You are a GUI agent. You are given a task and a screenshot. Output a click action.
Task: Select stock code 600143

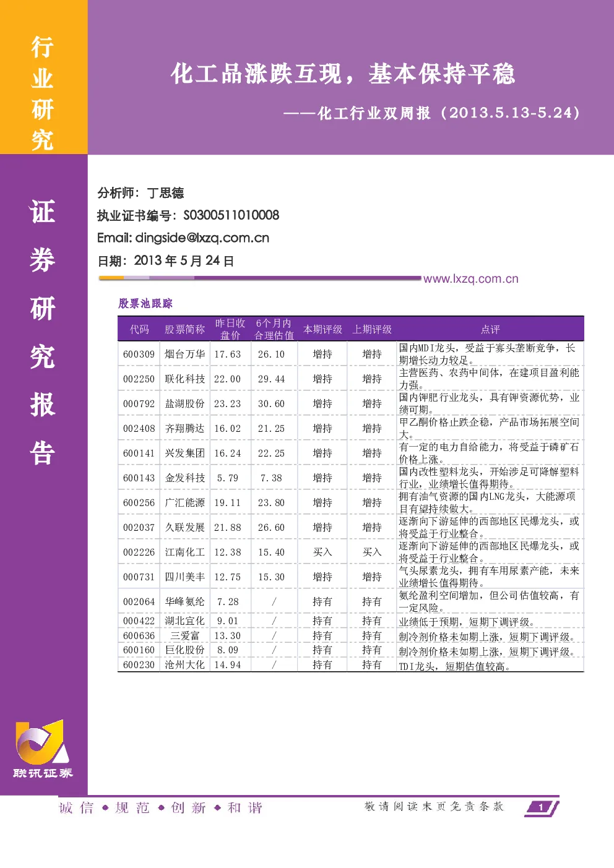point(139,478)
